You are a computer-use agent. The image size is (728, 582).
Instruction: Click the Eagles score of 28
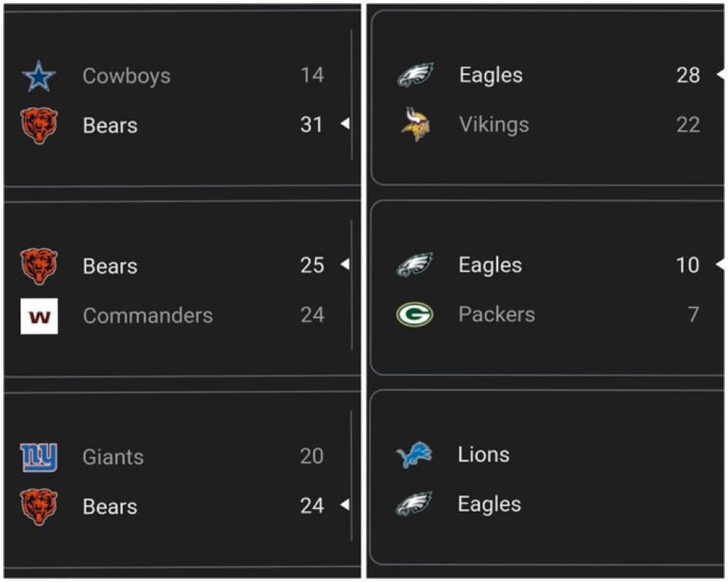tap(688, 75)
